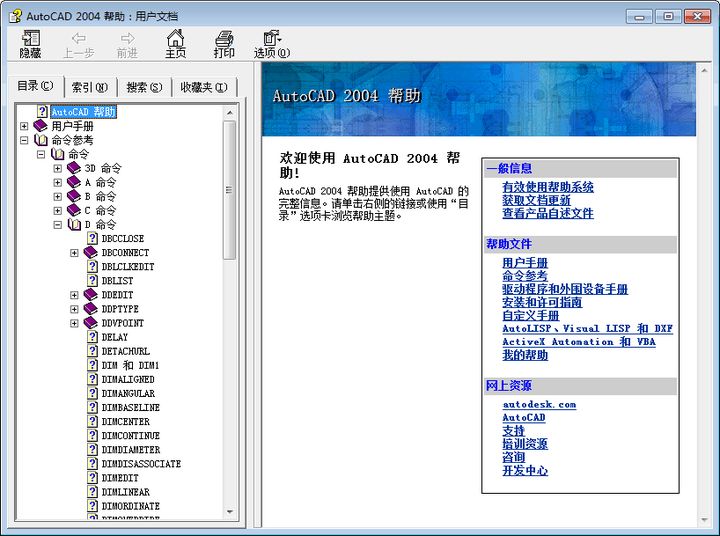Open the 自定义手册 link

530,316
